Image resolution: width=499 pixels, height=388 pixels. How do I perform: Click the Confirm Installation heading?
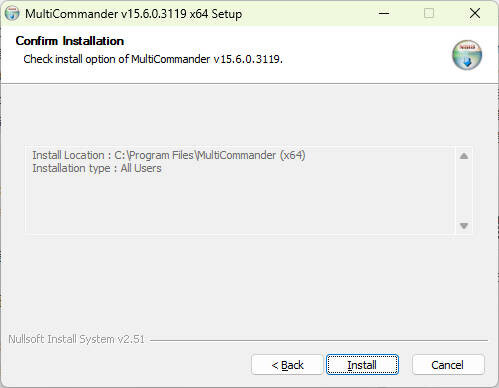coord(70,41)
